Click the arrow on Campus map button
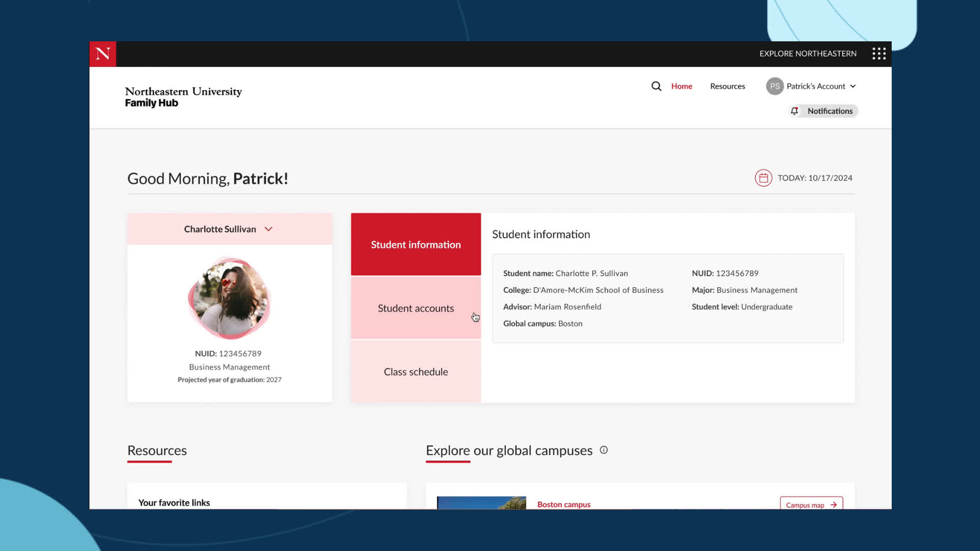The image size is (980, 551). [x=834, y=505]
